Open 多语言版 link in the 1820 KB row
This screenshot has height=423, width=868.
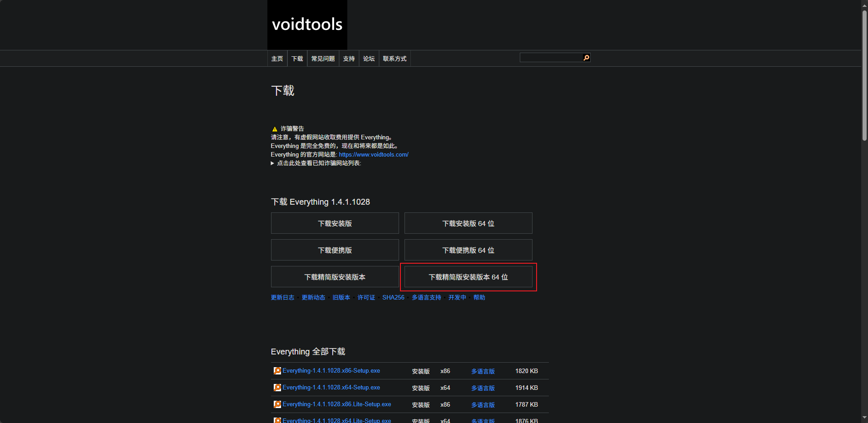coord(483,371)
